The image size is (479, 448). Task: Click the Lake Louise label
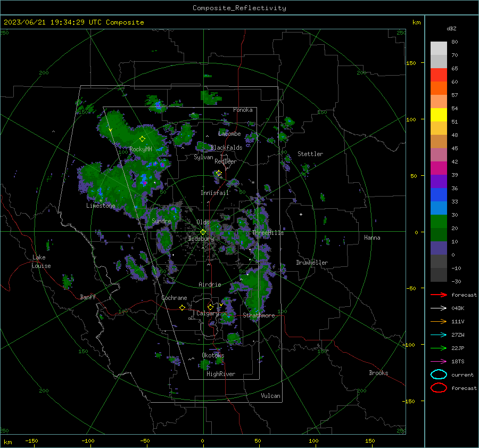point(41,262)
